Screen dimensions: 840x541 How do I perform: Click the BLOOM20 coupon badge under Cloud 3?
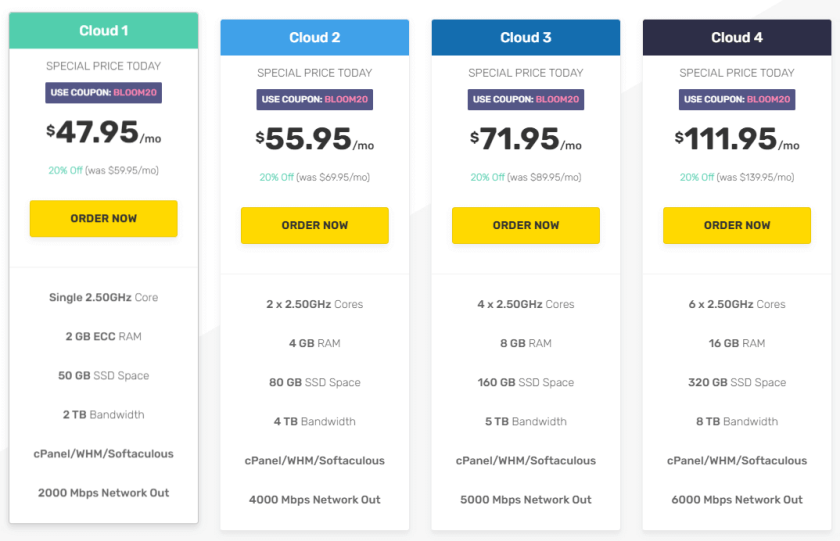[x=526, y=100]
